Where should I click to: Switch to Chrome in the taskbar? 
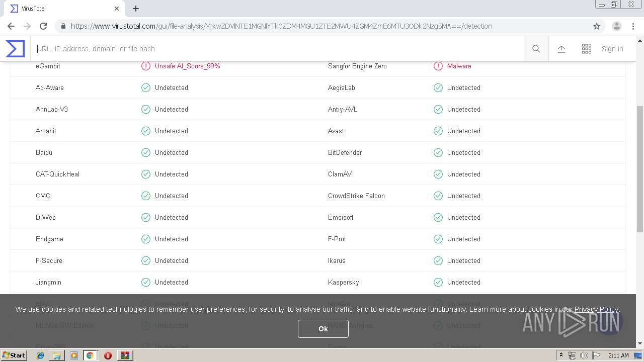pyautogui.click(x=90, y=355)
